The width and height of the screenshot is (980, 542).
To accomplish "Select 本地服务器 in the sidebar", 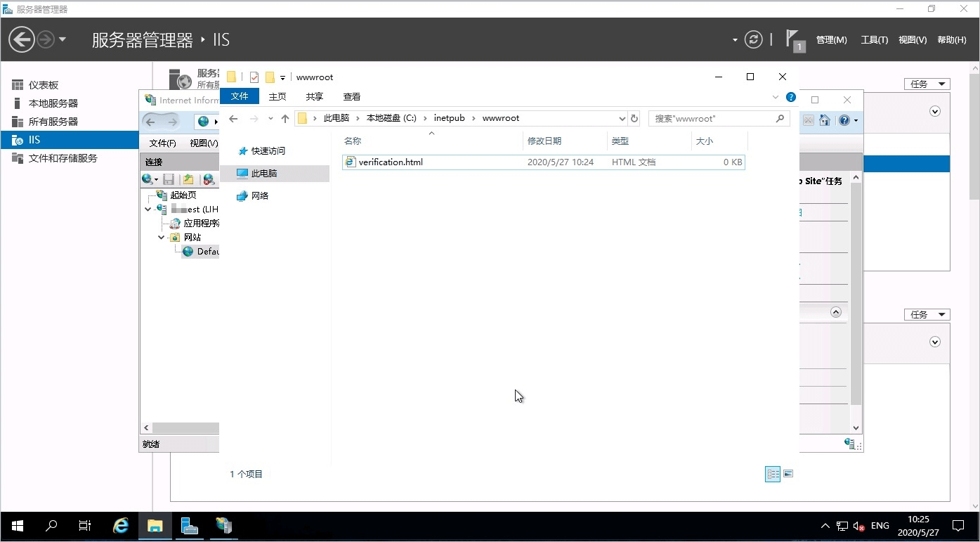I will [53, 103].
